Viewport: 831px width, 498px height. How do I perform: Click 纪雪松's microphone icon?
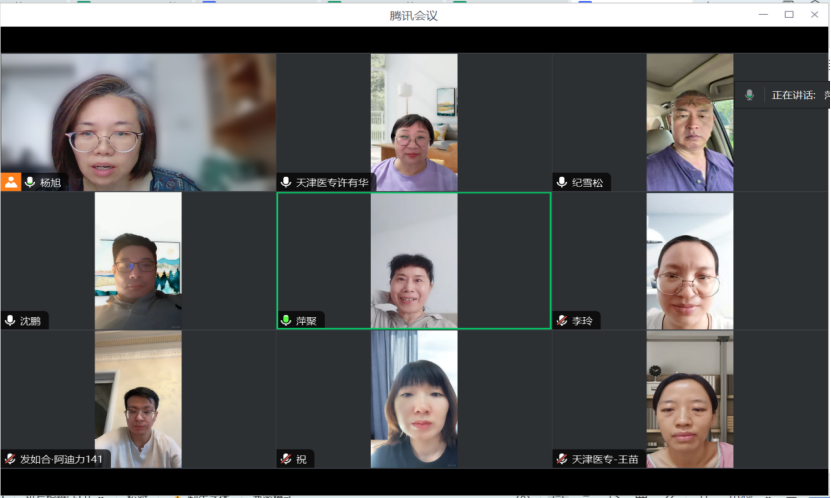562,183
